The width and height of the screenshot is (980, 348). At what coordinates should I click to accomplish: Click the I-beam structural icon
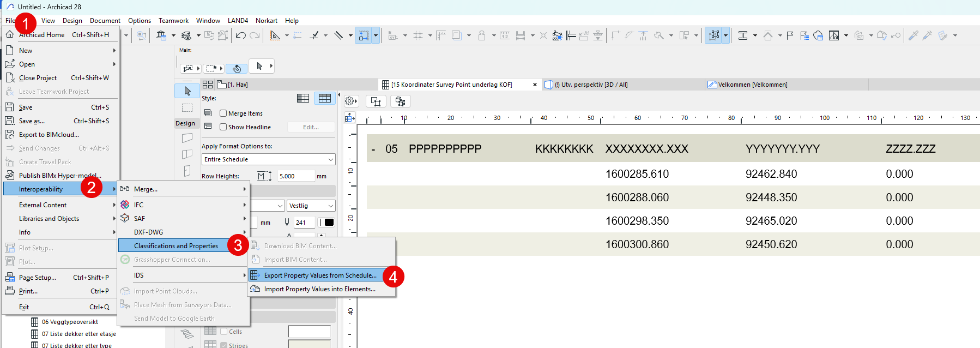[743, 35]
